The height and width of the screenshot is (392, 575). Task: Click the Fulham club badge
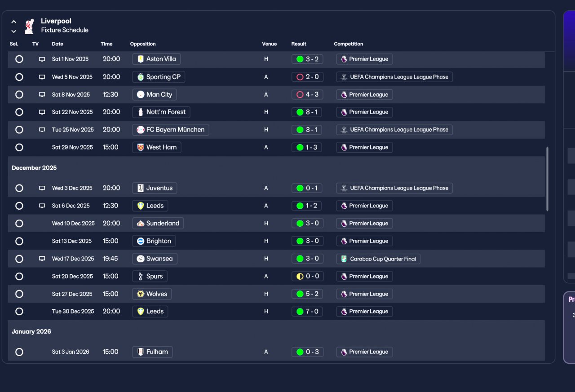click(x=141, y=352)
